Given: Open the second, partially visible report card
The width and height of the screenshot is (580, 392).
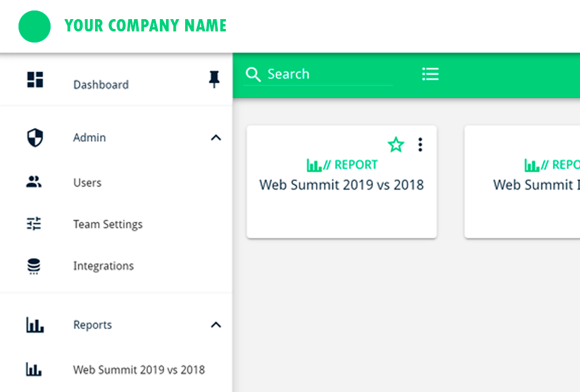Looking at the screenshot, I should tap(522, 182).
